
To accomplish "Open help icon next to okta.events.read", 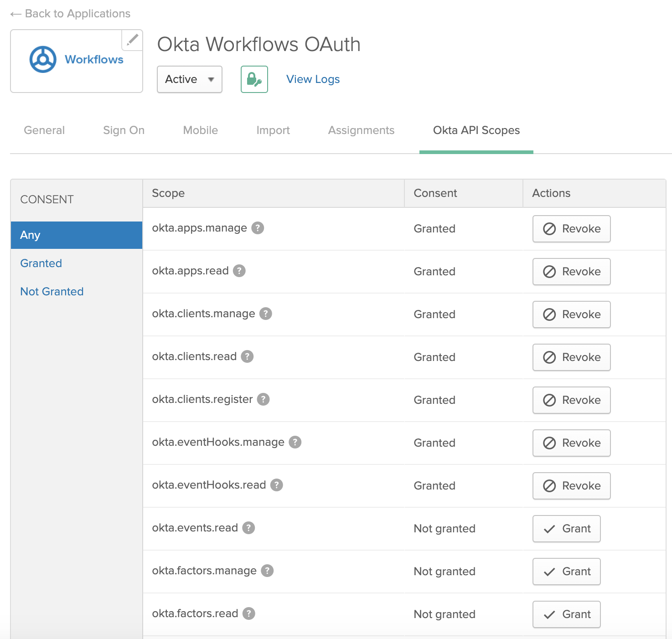I will click(x=248, y=528).
